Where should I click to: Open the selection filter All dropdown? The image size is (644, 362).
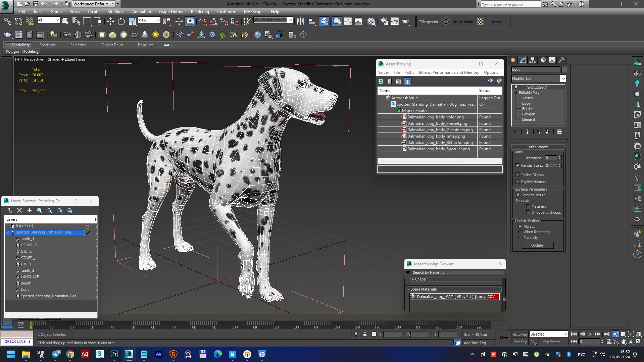tap(48, 20)
